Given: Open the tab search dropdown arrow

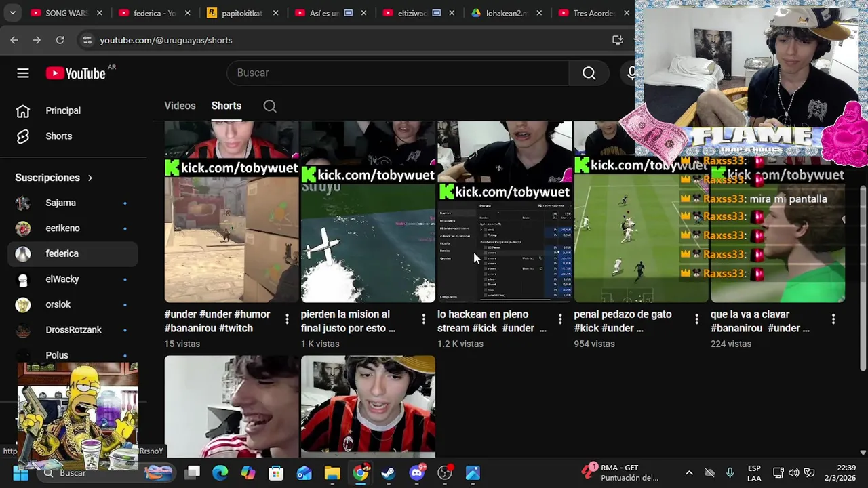Looking at the screenshot, I should [12, 13].
